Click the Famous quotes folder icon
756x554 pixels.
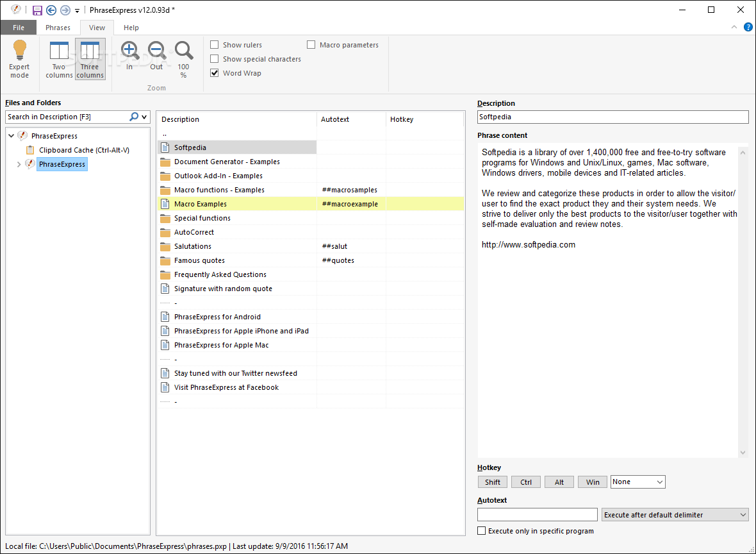[165, 260]
